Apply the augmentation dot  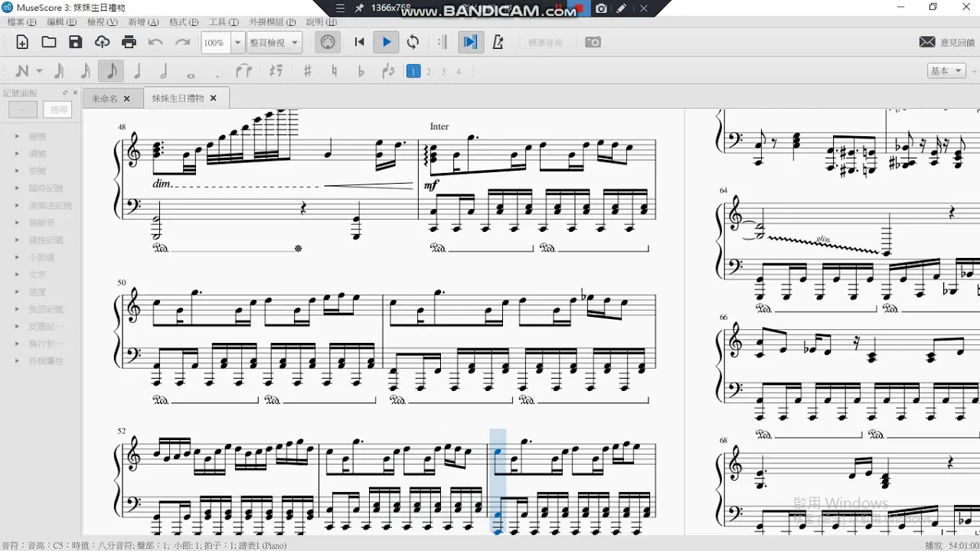pyautogui.click(x=217, y=74)
